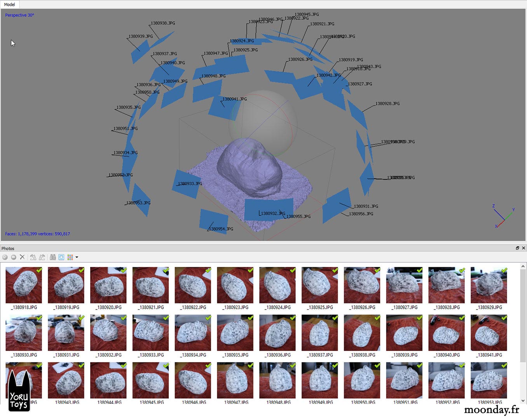Image resolution: width=527 pixels, height=420 pixels.
Task: Select thumbnail _1380918.JPG
Action: point(24,285)
